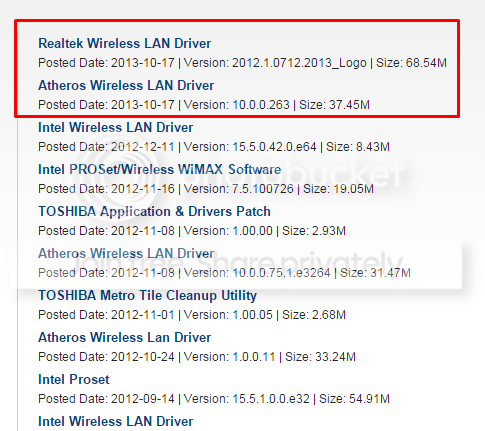Image resolution: width=485 pixels, height=431 pixels.
Task: Open TOSHIBA Metro Tile Cleanup Utility link
Action: pos(147,295)
